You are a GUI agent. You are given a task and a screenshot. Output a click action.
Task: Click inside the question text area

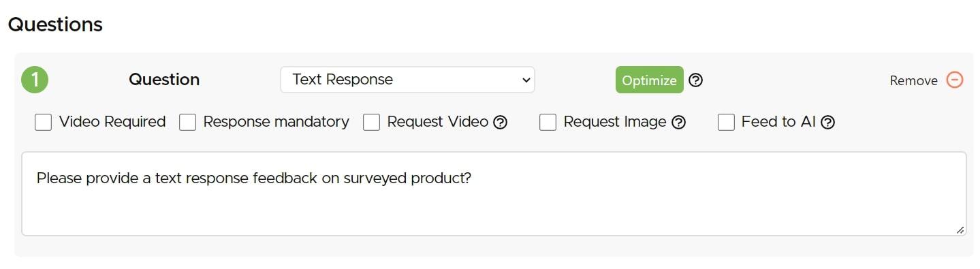point(494,194)
